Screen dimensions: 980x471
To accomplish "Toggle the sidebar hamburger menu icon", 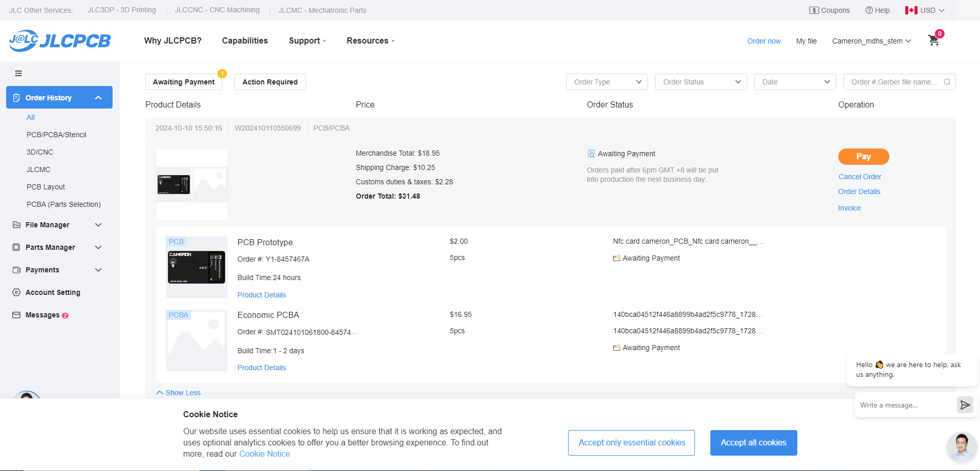I will tap(18, 74).
